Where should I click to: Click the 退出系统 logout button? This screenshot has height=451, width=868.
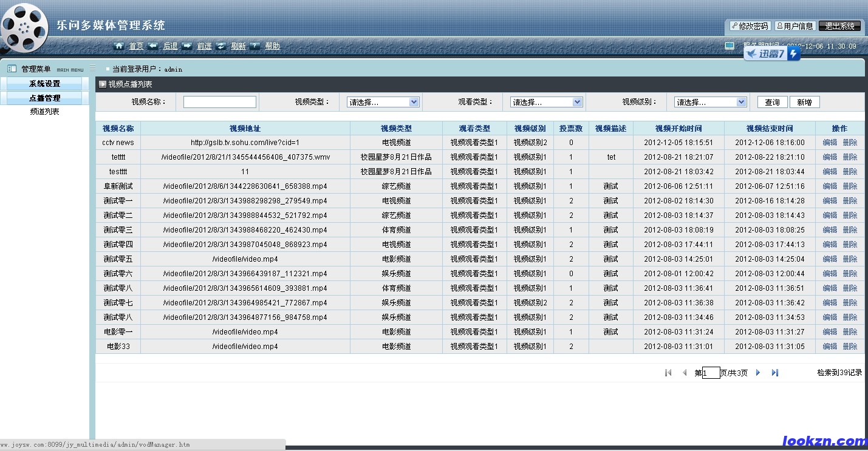(x=839, y=26)
